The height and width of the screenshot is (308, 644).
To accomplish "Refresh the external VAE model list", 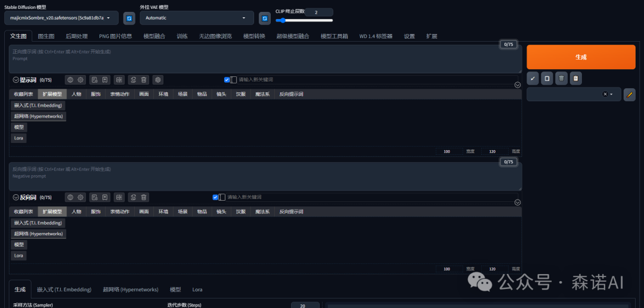I will pyautogui.click(x=265, y=18).
